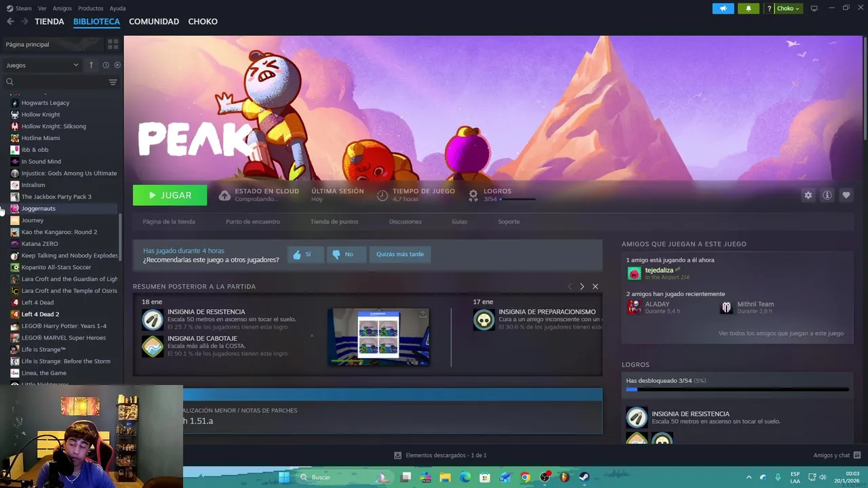Viewport: 868px width, 488px height.
Task: Go back with the navigation arrow
Action: coord(10,22)
